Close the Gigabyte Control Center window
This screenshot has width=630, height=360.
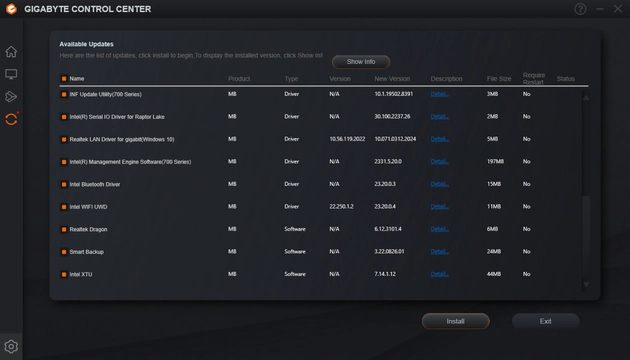tap(618, 9)
